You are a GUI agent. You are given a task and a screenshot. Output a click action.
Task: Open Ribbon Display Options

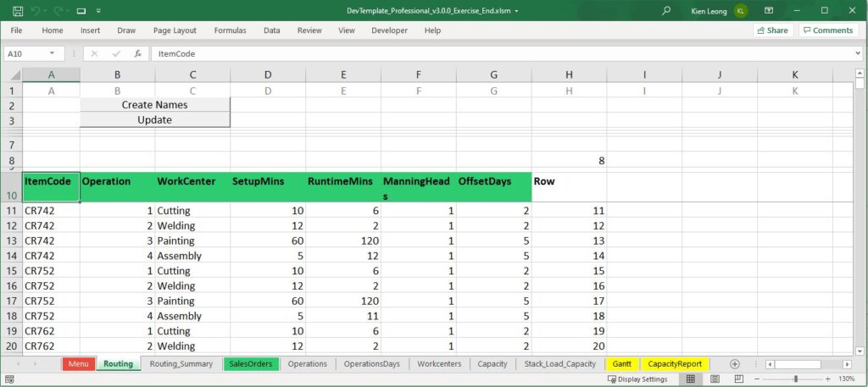coord(768,10)
